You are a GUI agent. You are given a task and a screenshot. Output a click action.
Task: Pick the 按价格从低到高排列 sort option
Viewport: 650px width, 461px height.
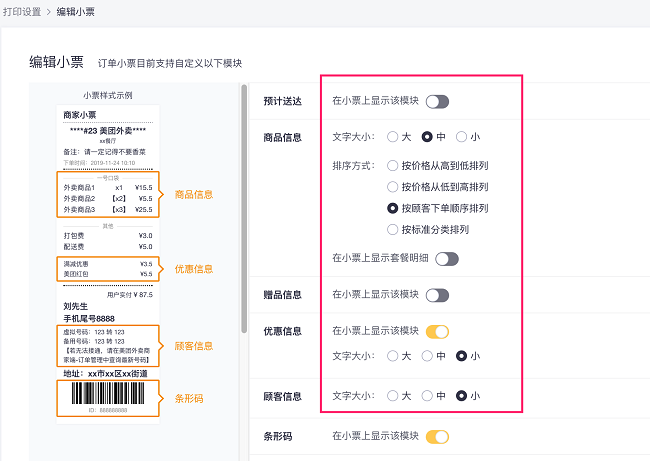pos(393,187)
